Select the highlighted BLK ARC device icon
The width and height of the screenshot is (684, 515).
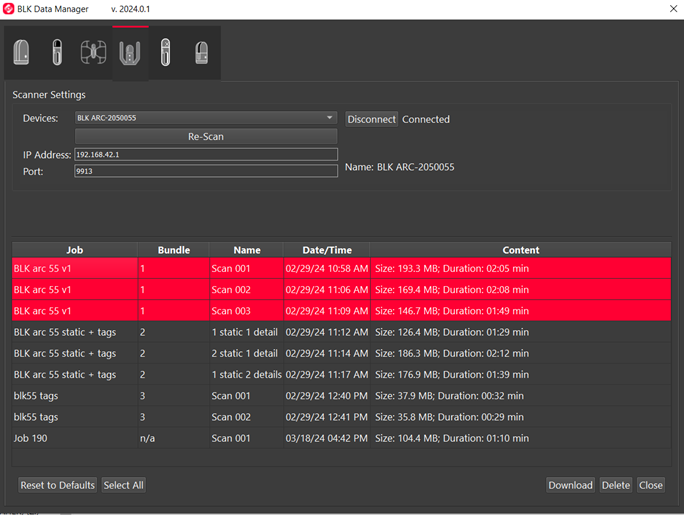click(129, 52)
